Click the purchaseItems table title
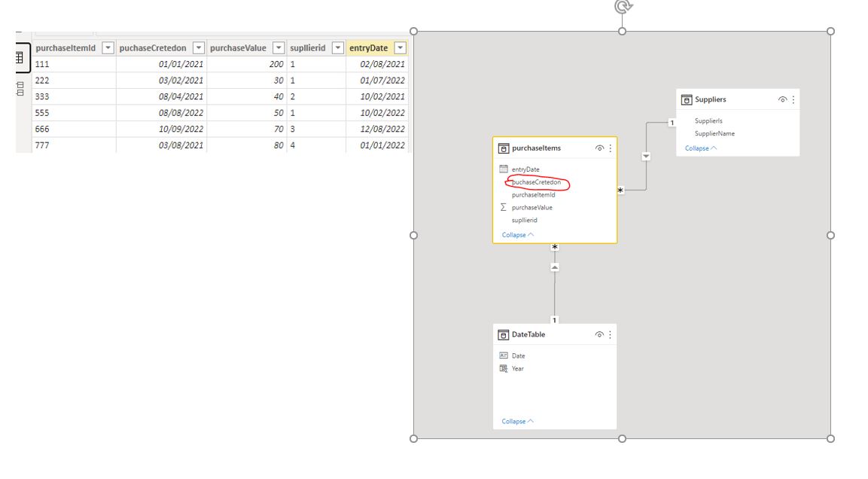 click(x=536, y=148)
